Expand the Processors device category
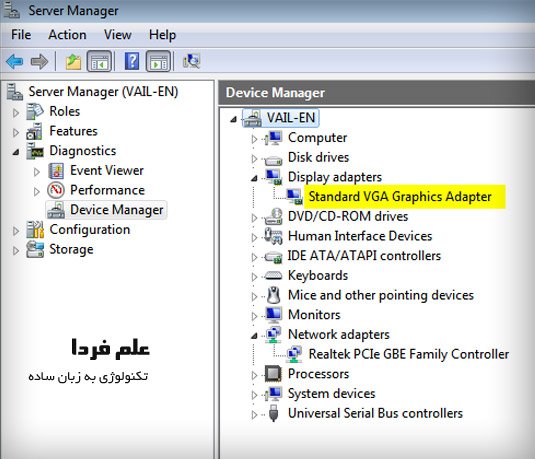Image resolution: width=535 pixels, height=459 pixels. click(254, 375)
